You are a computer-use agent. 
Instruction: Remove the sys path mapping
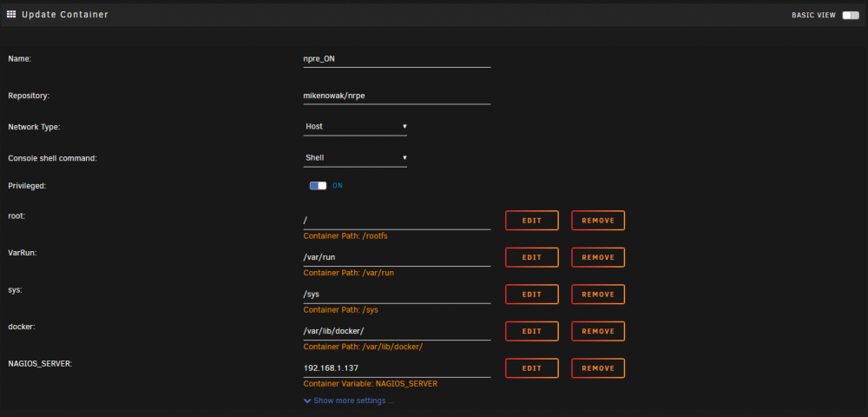pyautogui.click(x=598, y=295)
